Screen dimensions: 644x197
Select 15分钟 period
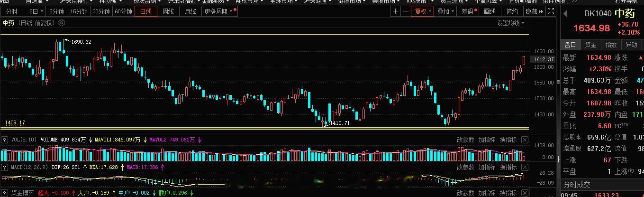pos(79,11)
